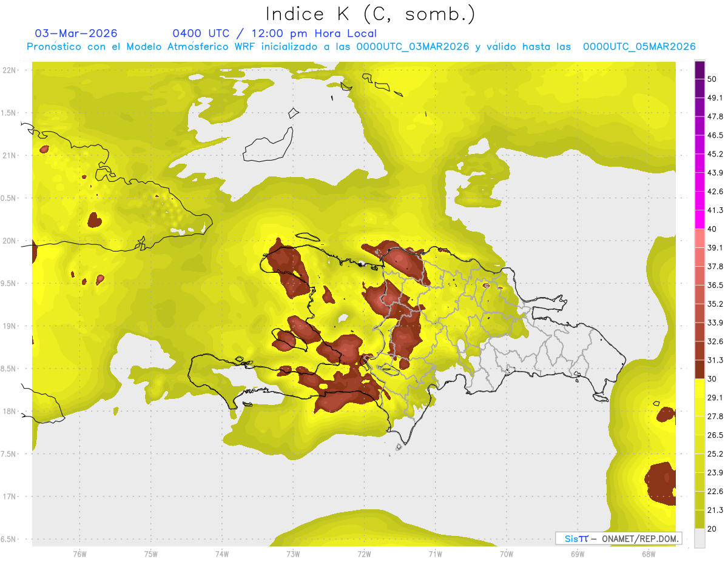The width and height of the screenshot is (728, 562).
Task: Click the colorbar value '37.8'
Action: tap(716, 266)
